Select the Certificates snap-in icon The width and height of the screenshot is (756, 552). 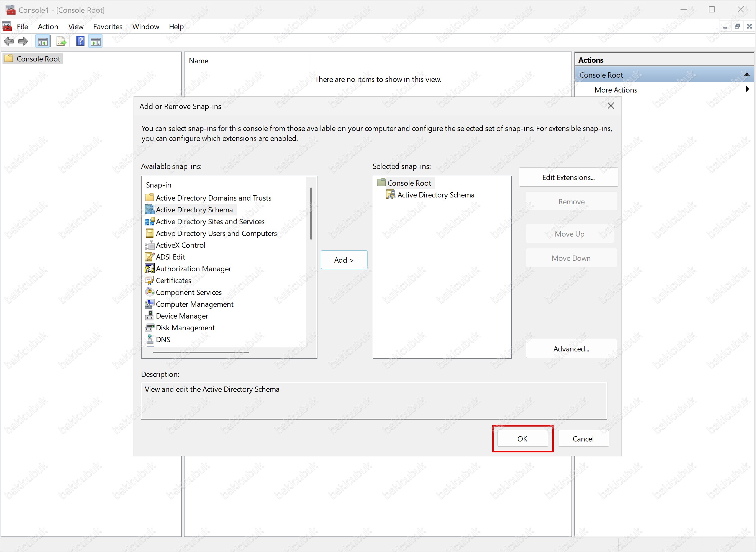click(x=150, y=280)
